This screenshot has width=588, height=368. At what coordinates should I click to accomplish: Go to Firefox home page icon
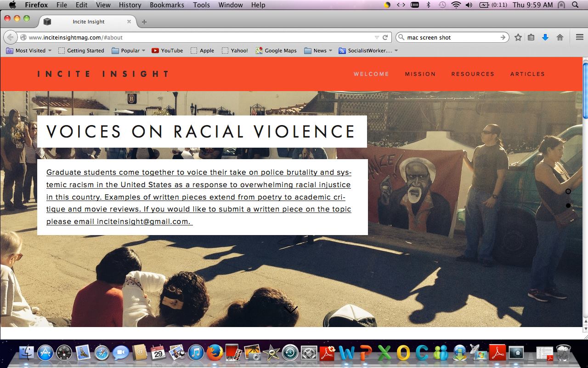click(560, 37)
